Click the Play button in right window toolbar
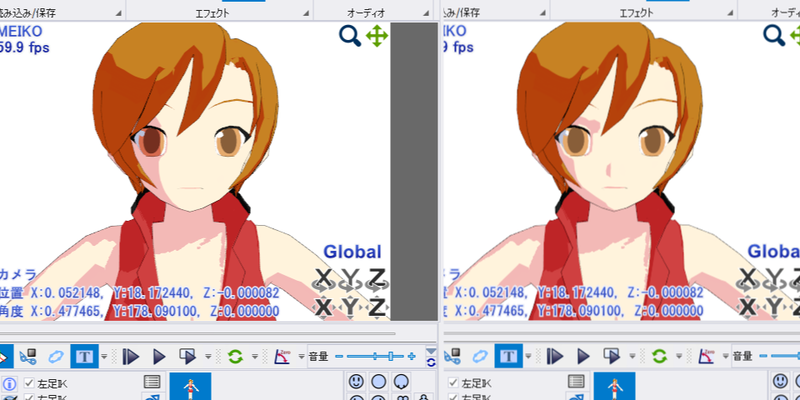Viewport: 800px width, 400px height. (x=584, y=356)
